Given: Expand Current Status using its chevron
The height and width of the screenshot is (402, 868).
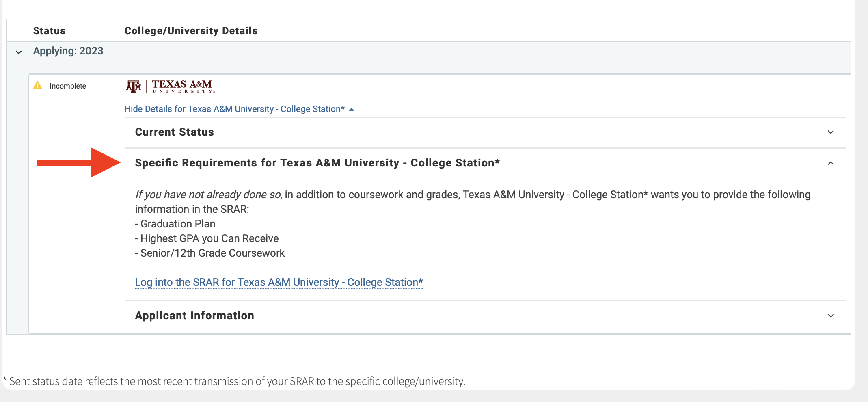Looking at the screenshot, I should click(831, 132).
